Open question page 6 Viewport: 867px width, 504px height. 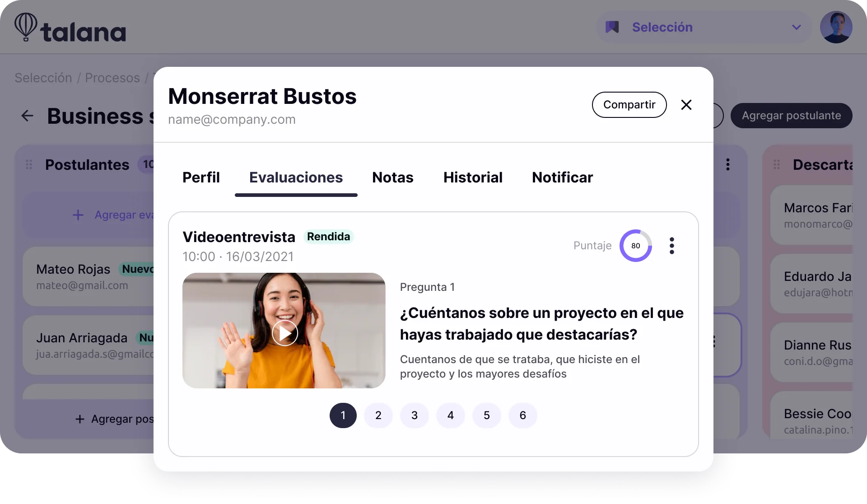(x=523, y=415)
